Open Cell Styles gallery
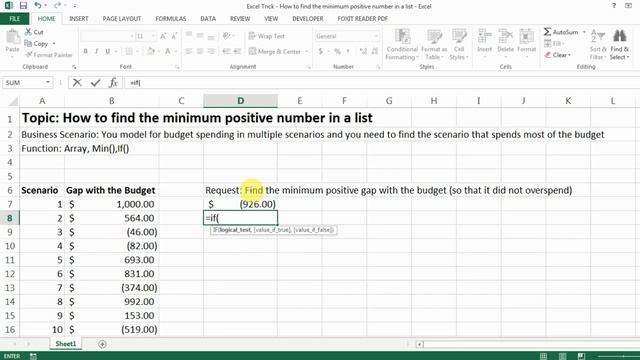Screen dimensions: 640x360 [459, 45]
